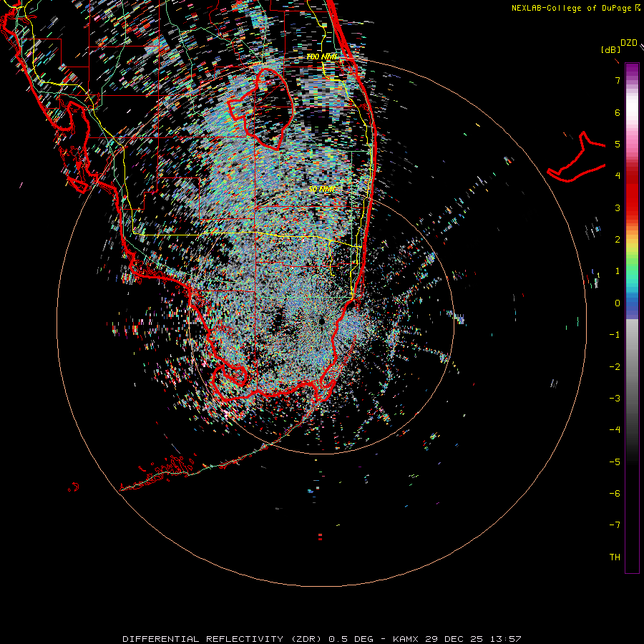Click the red Bahamas island outline at right
This screenshot has height=644, width=644.
[577, 157]
